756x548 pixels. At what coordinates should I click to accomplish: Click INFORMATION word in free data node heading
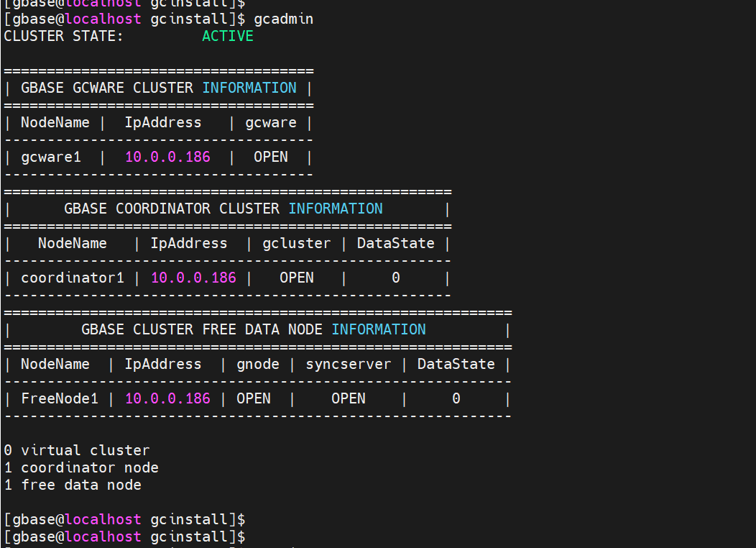click(379, 329)
